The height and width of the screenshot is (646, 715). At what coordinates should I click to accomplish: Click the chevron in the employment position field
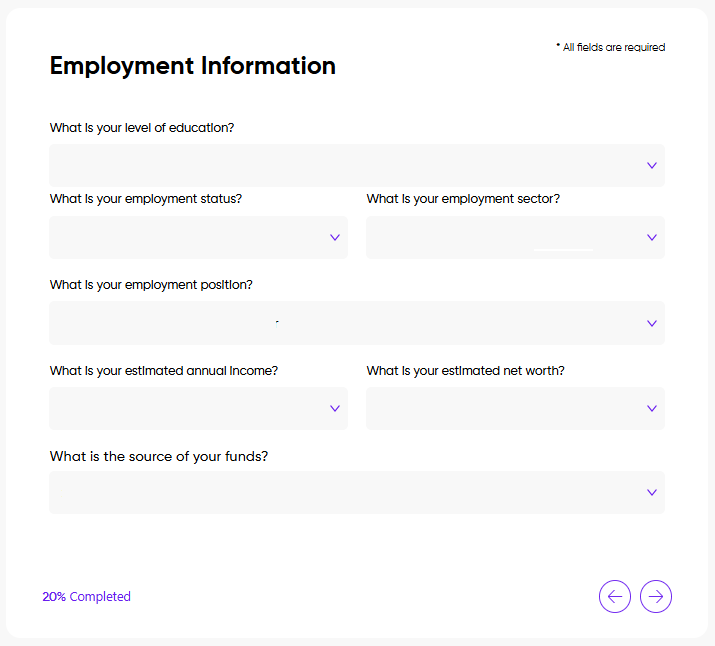652,323
